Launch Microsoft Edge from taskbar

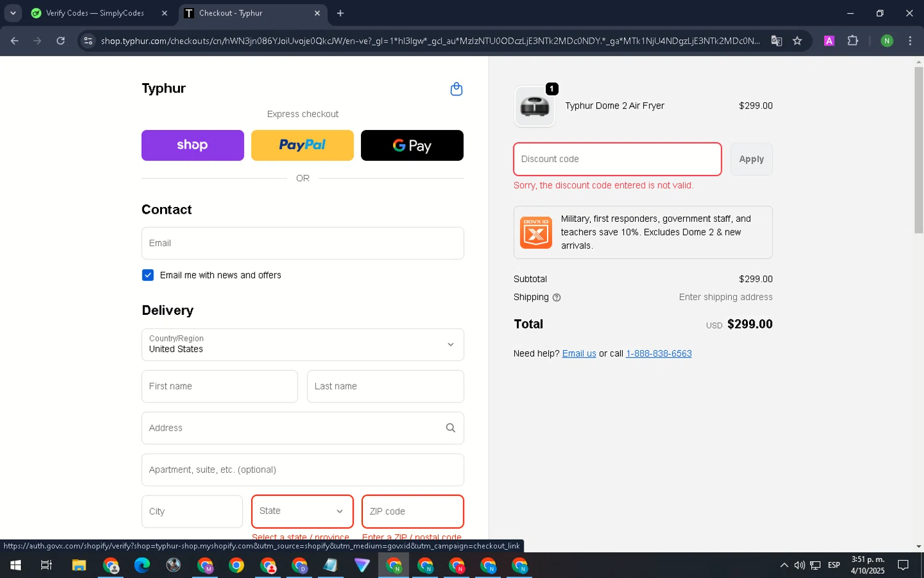coord(142,565)
